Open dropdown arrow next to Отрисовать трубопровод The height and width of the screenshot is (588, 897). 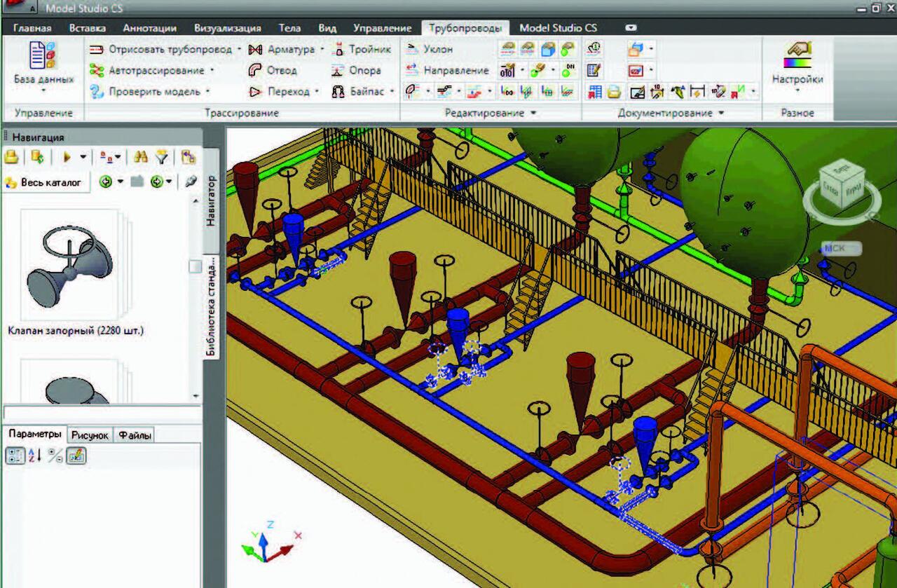click(x=239, y=50)
